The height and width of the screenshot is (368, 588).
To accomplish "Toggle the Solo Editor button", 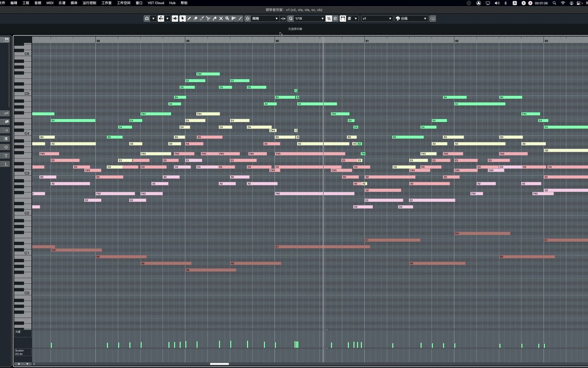I will [x=147, y=18].
